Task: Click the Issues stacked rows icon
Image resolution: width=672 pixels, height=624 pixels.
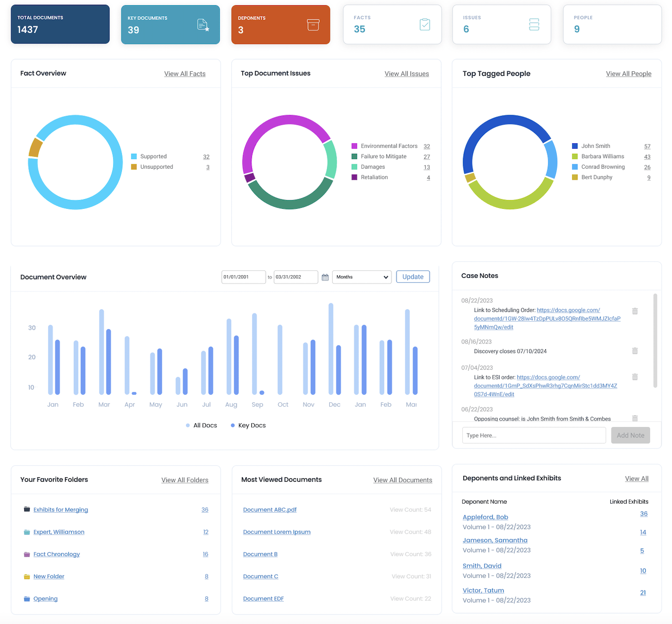Action: pos(534,24)
